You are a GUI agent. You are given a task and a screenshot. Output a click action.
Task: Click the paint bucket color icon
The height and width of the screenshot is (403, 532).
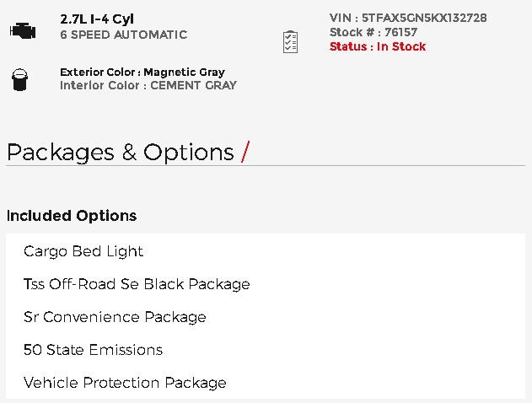[x=19, y=80]
